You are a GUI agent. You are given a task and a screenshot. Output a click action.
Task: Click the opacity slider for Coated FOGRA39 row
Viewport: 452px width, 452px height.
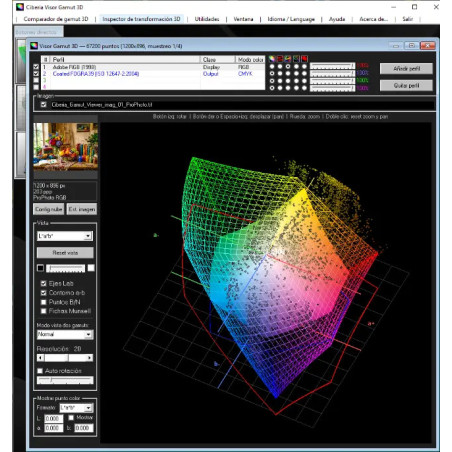click(332, 73)
